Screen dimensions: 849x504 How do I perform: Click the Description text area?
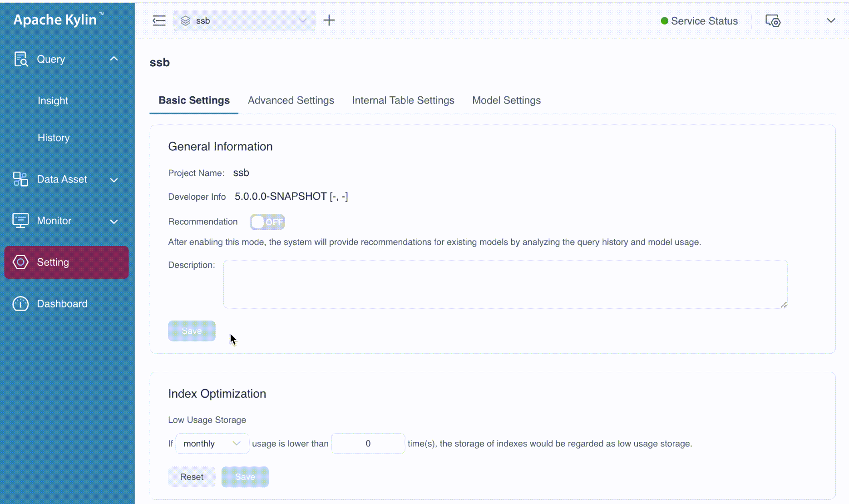click(505, 284)
